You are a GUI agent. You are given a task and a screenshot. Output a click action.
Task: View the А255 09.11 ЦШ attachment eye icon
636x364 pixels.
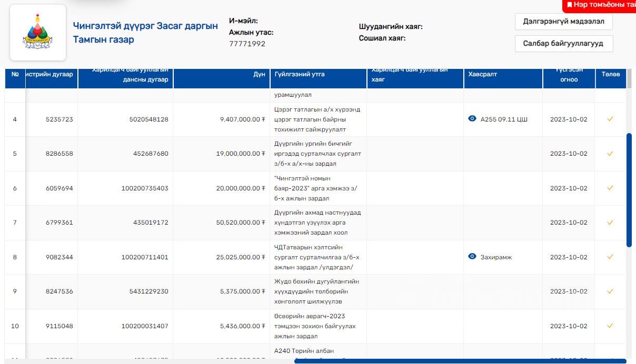472,119
